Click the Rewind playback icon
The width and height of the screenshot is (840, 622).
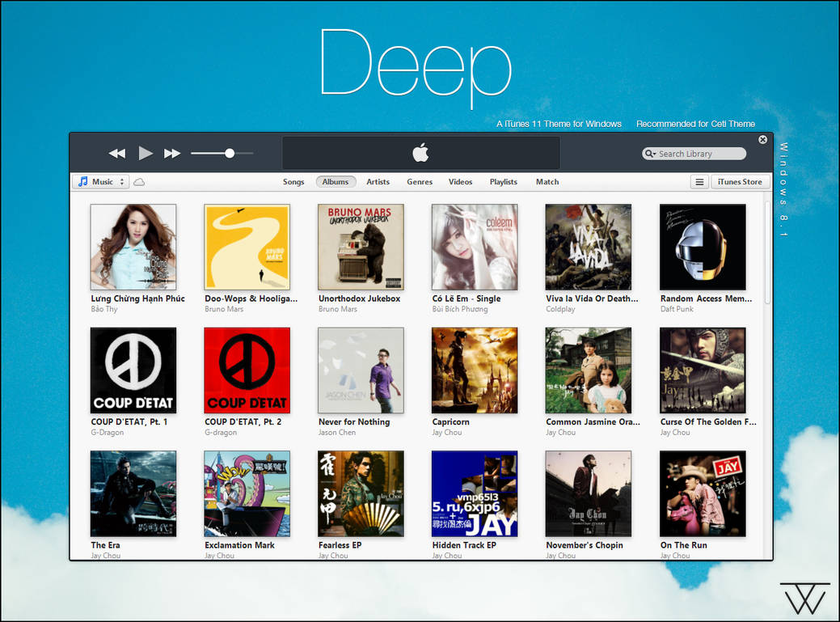pyautogui.click(x=116, y=153)
